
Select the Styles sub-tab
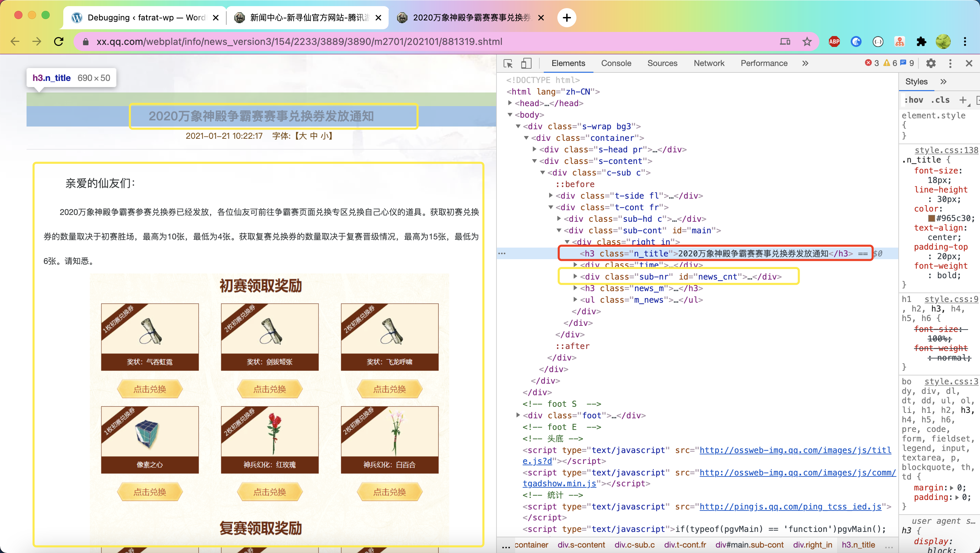pos(916,81)
